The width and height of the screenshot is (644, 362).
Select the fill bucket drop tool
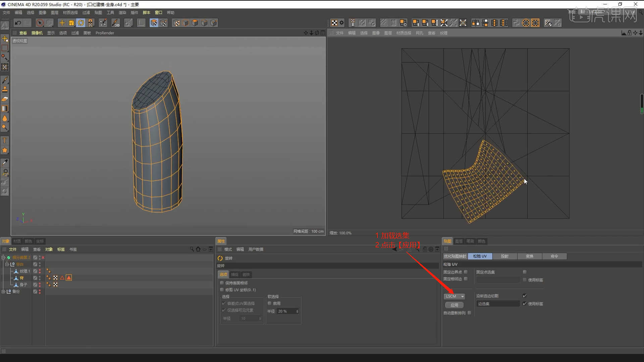(5, 118)
